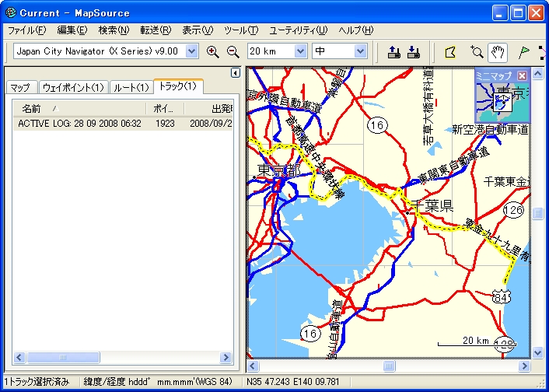Screen dimensions: 549x392
Task: Click map horizontal scrollbar thumb
Action: click(x=389, y=366)
